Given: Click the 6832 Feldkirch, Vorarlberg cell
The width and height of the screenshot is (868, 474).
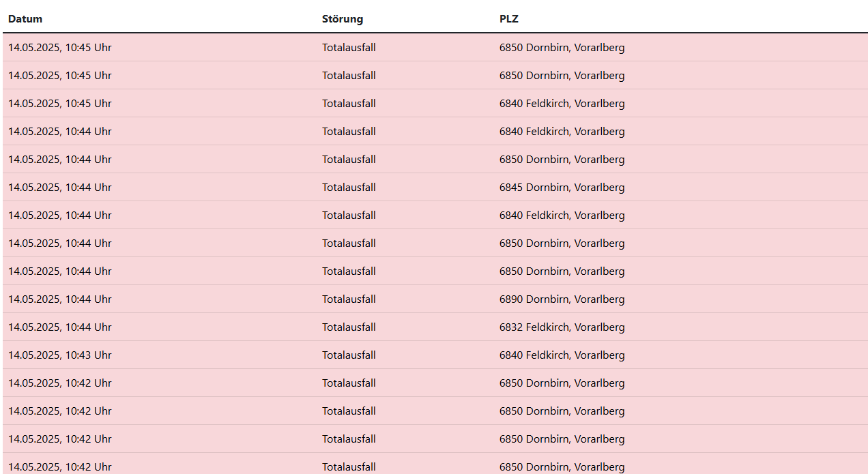Looking at the screenshot, I should (562, 327).
